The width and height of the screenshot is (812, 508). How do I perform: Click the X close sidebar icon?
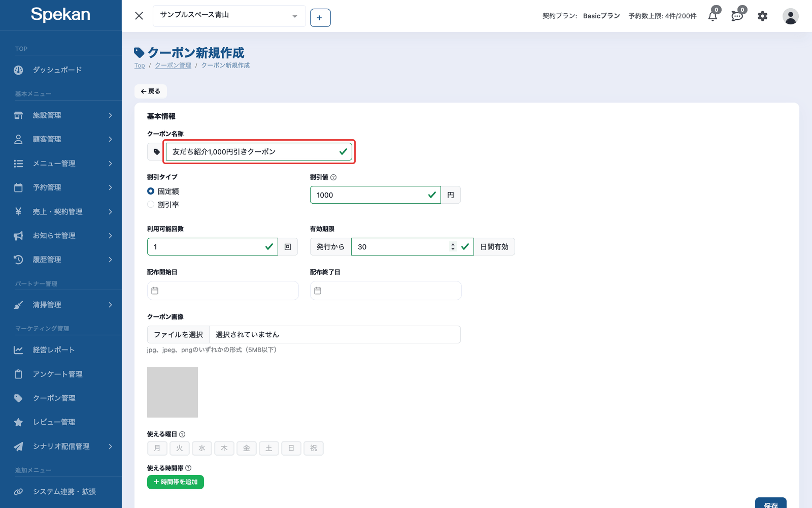(x=139, y=16)
